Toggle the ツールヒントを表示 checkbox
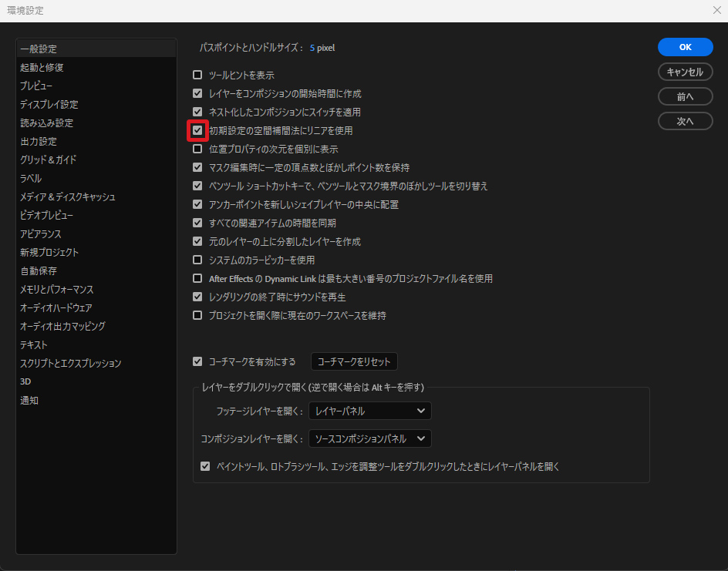728x571 pixels. coord(197,76)
